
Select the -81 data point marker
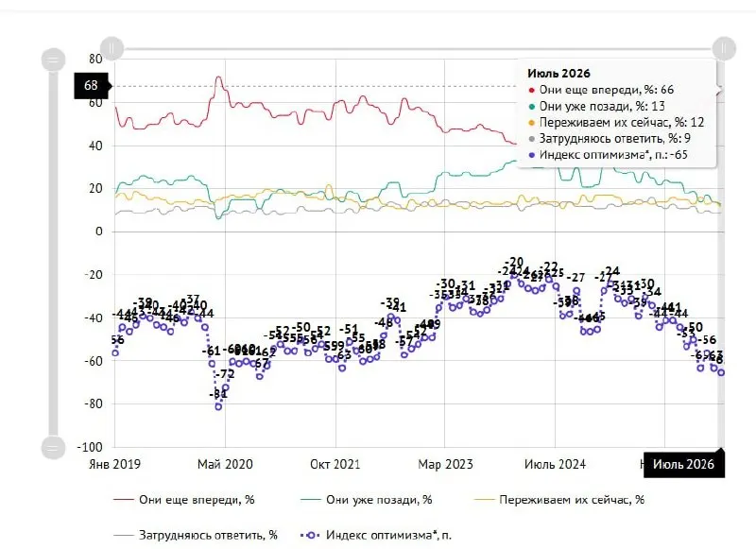pos(218,407)
